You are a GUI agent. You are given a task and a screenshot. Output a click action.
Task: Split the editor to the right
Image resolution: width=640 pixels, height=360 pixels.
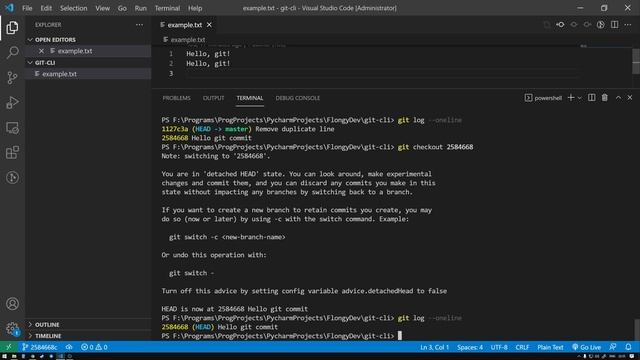click(x=614, y=25)
